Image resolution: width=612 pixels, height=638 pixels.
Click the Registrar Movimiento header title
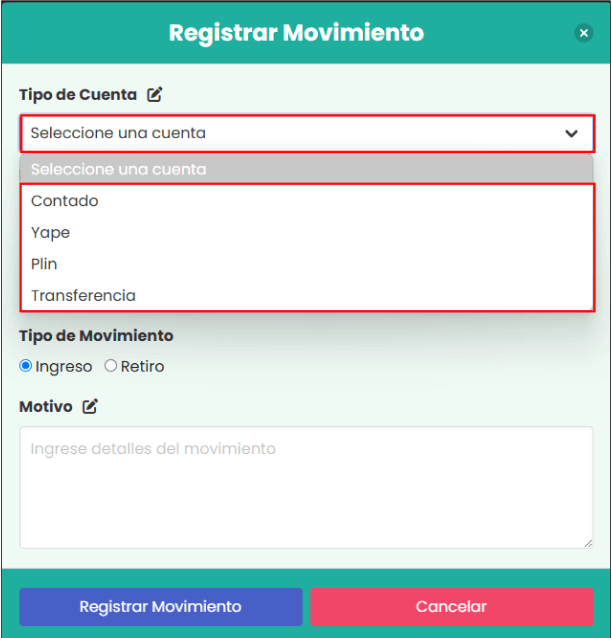click(x=296, y=33)
